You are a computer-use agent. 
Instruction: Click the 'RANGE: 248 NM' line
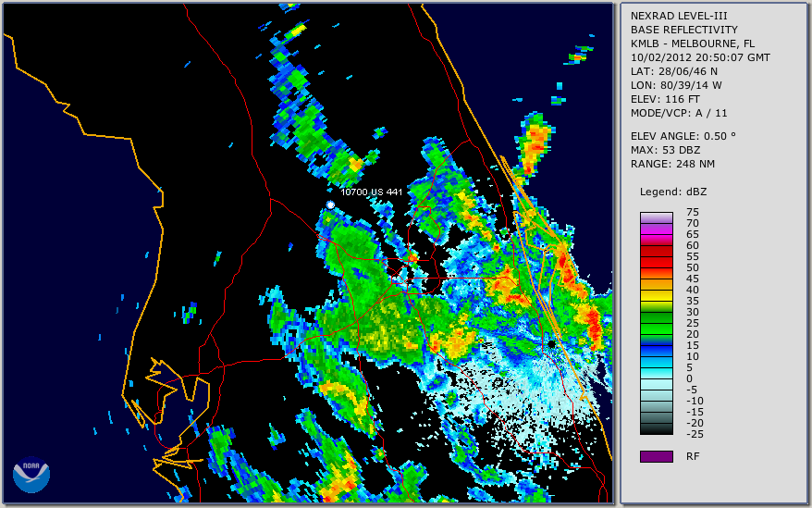coord(672,165)
